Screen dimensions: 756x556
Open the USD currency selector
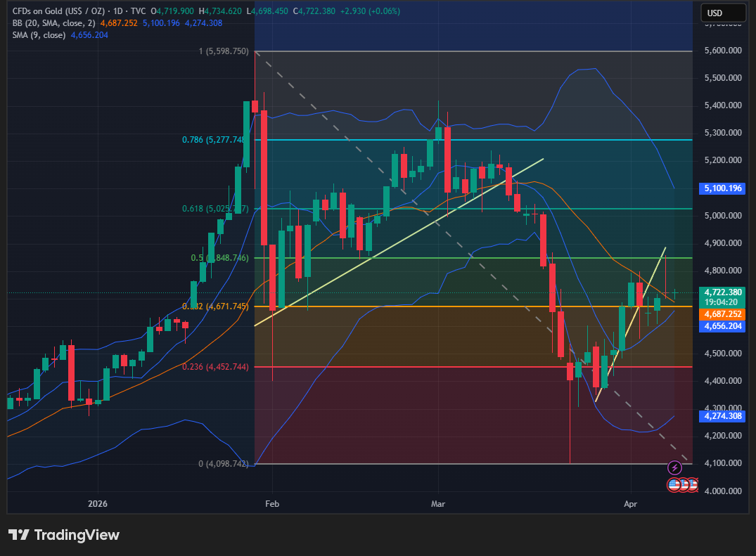tap(723, 13)
